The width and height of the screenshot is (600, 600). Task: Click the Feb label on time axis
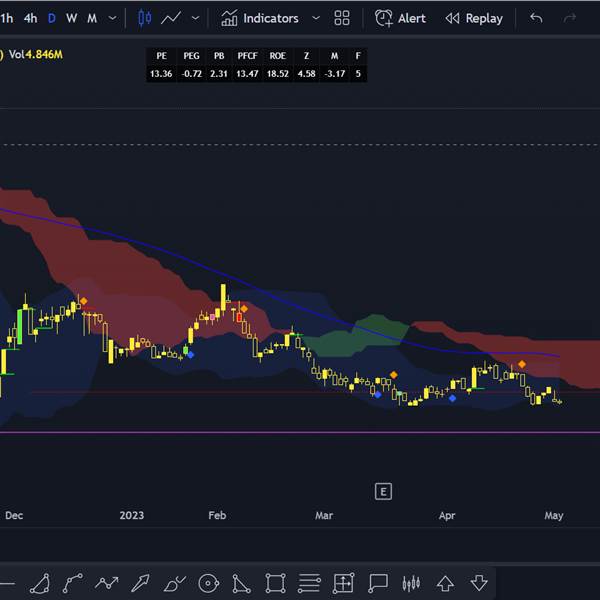tap(217, 515)
